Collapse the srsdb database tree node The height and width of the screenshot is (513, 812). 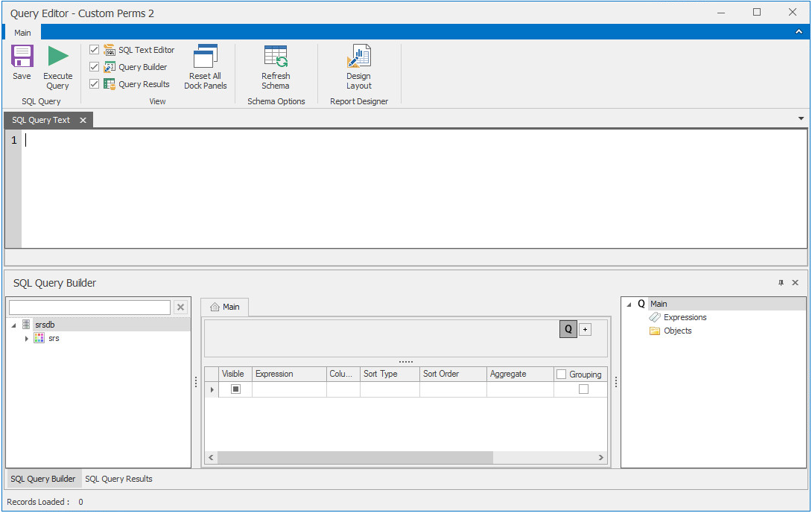click(14, 325)
